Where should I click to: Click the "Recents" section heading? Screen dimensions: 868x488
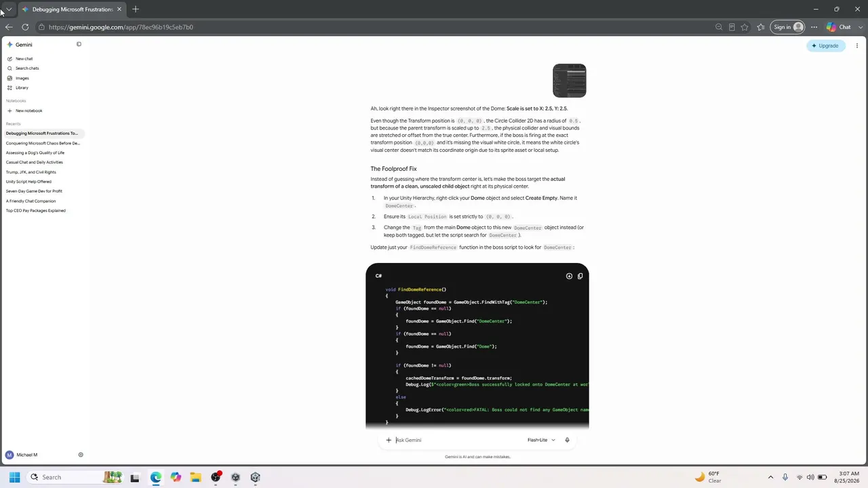point(13,123)
